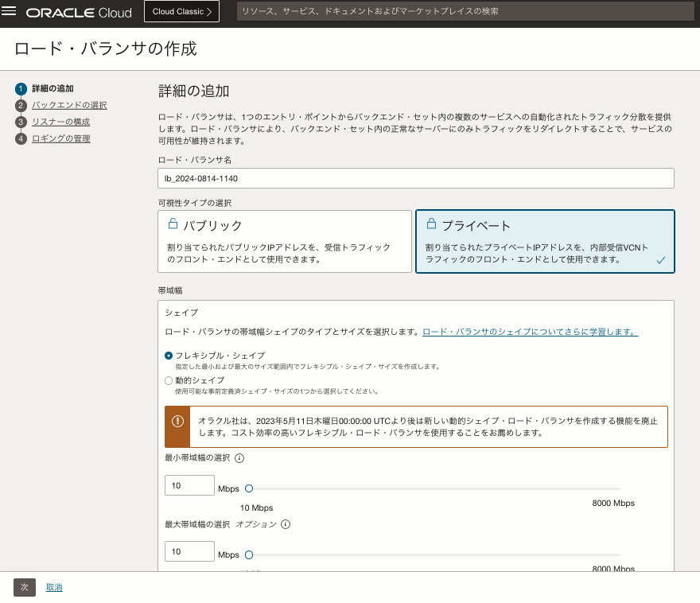Viewport: 700px width, 603px height.
Task: Click the 次 next button
Action: (25, 587)
